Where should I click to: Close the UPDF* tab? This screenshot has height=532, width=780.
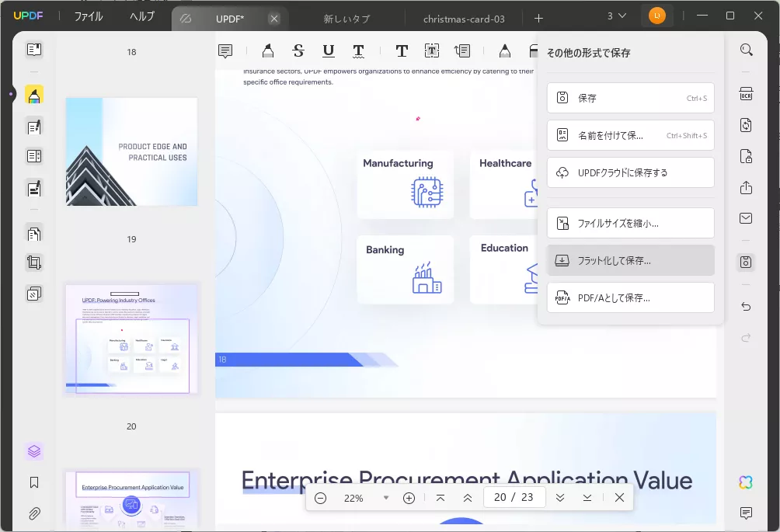click(274, 19)
